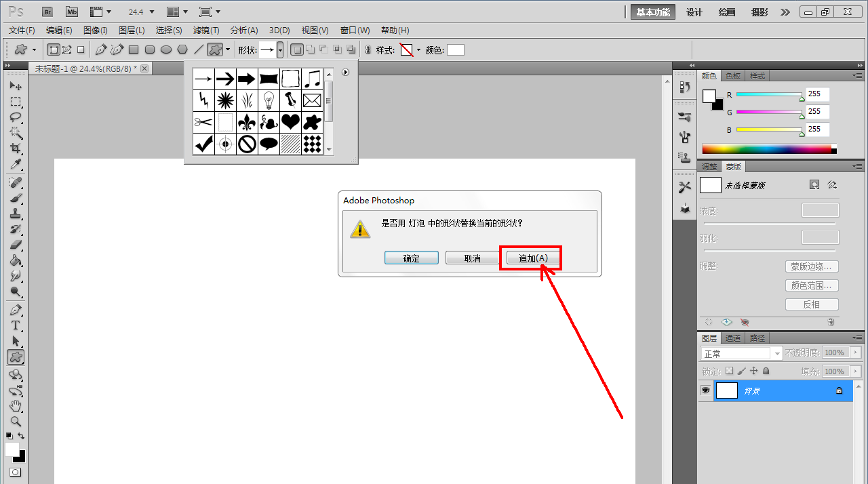Open the shape picker dropdown arrow
Image resolution: width=868 pixels, height=484 pixels.
coord(280,50)
